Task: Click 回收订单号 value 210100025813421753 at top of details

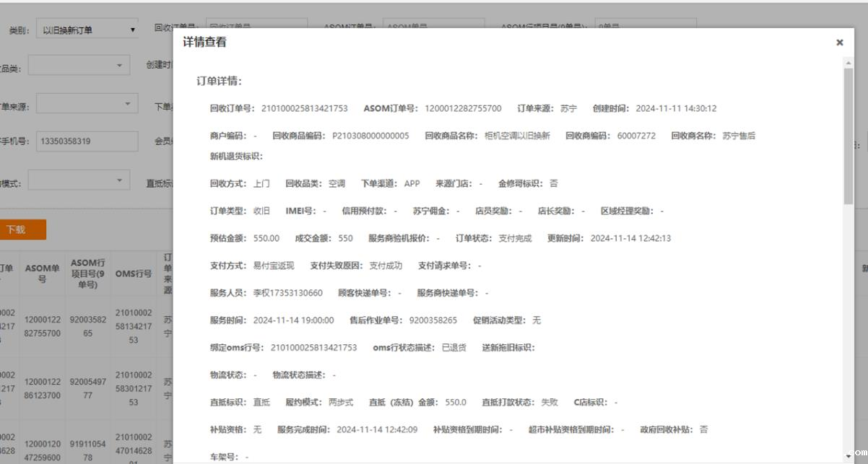Action: pos(304,108)
